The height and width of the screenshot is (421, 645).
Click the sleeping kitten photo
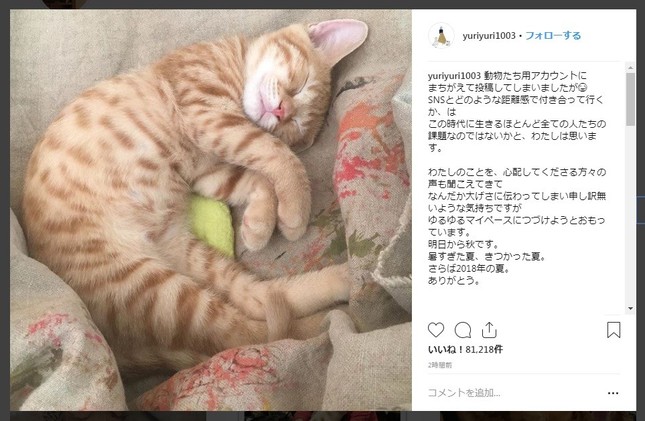211,210
